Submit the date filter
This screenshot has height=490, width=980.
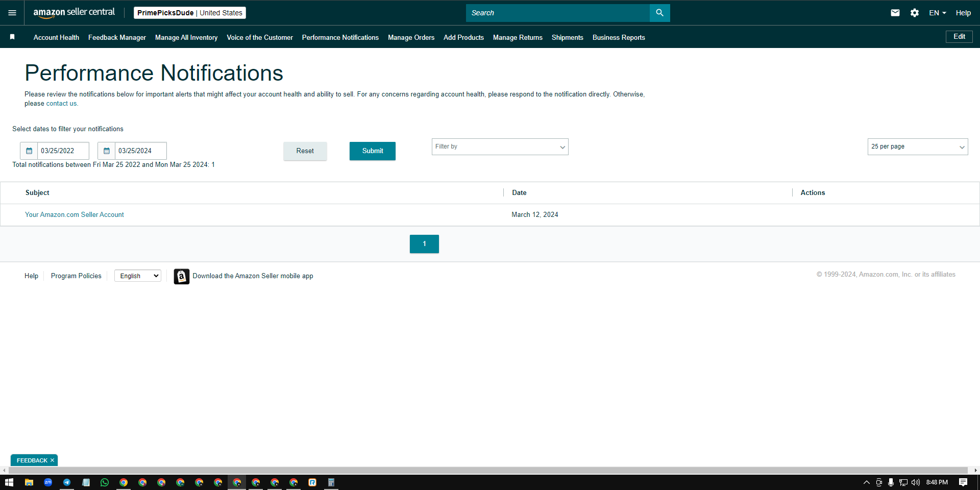373,151
